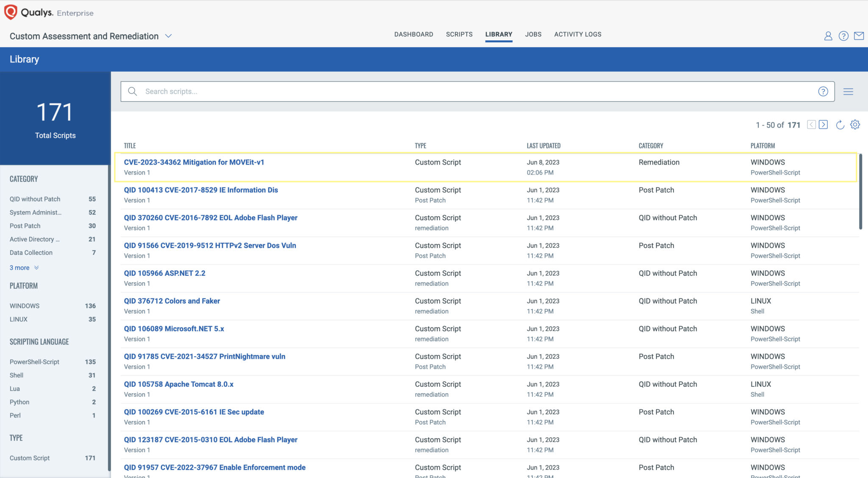Open CVE-2023-34362 Mitigation for MOVEit-v1 script

tap(194, 162)
